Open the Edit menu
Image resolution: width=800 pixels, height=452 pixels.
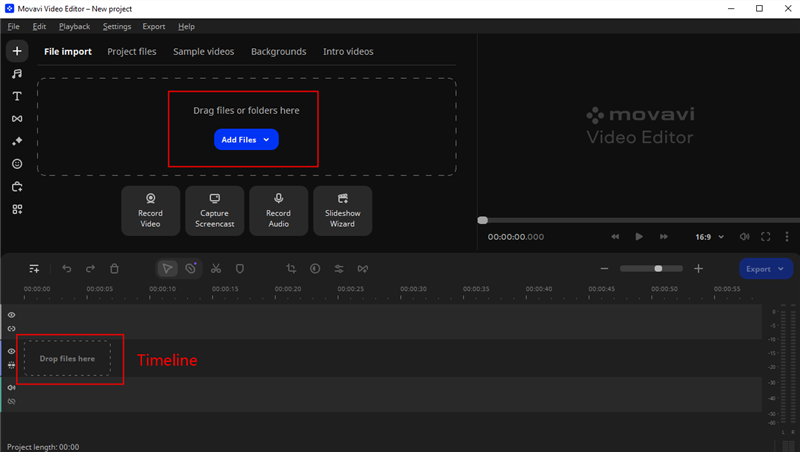coord(39,27)
